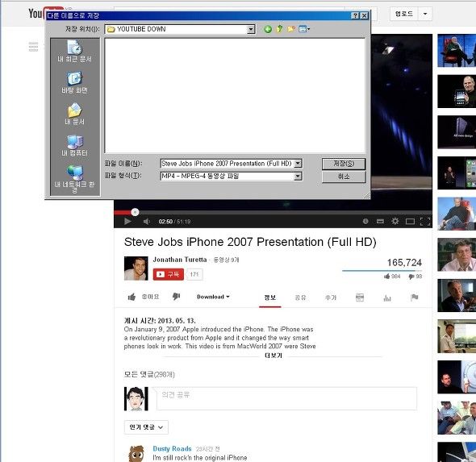Viewport: 476px width, 462px height.
Task: Open Jonathan Turetta channel link
Action: (x=180, y=260)
